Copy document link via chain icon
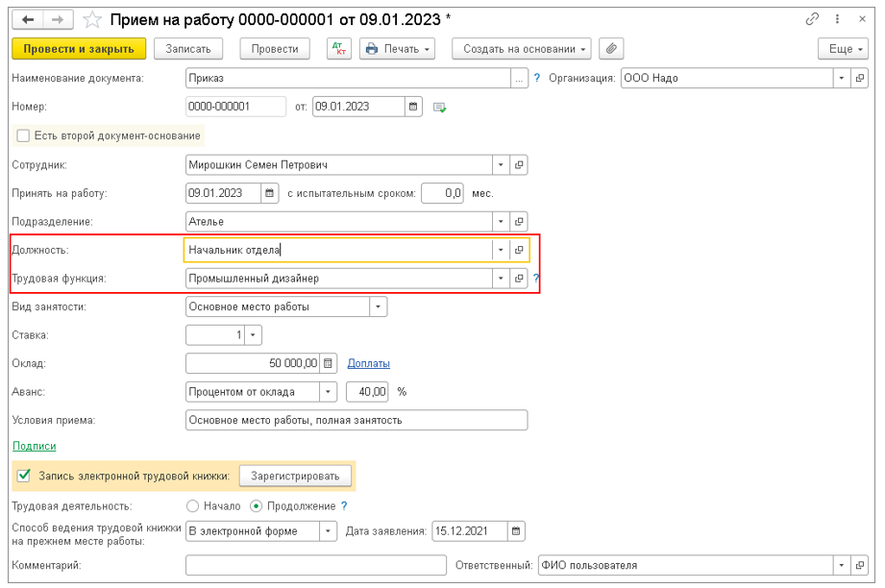The width and height of the screenshot is (885, 588). tap(813, 19)
